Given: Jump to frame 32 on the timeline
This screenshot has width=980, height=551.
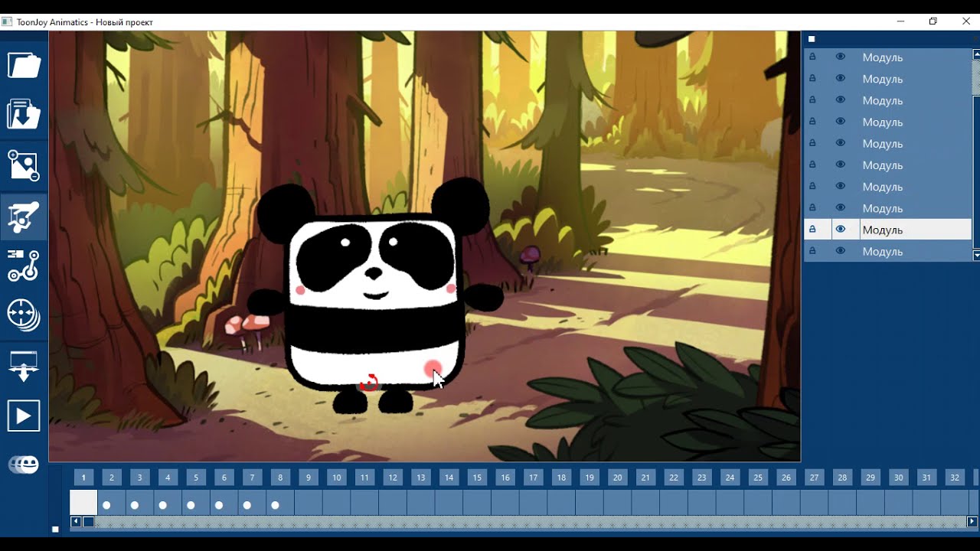Looking at the screenshot, I should (955, 478).
